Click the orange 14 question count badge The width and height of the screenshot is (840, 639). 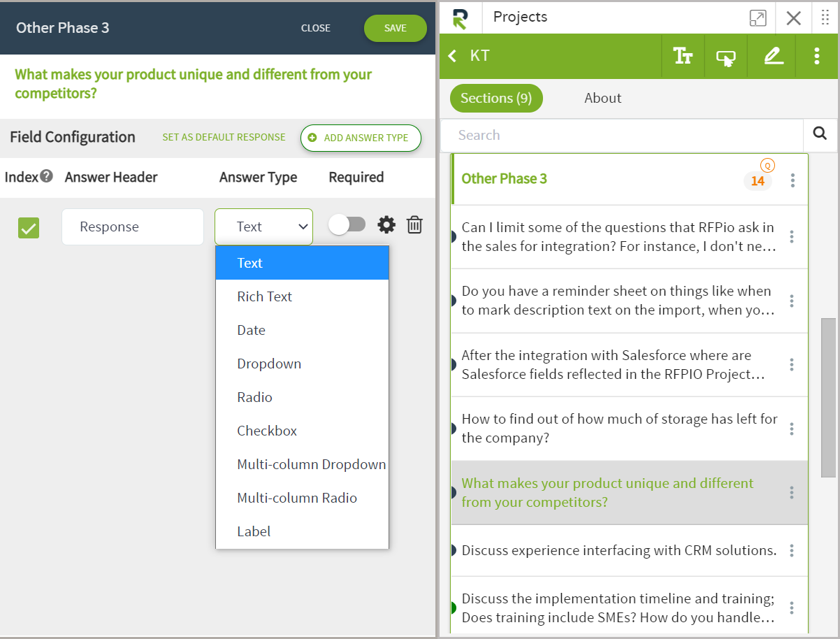click(758, 181)
